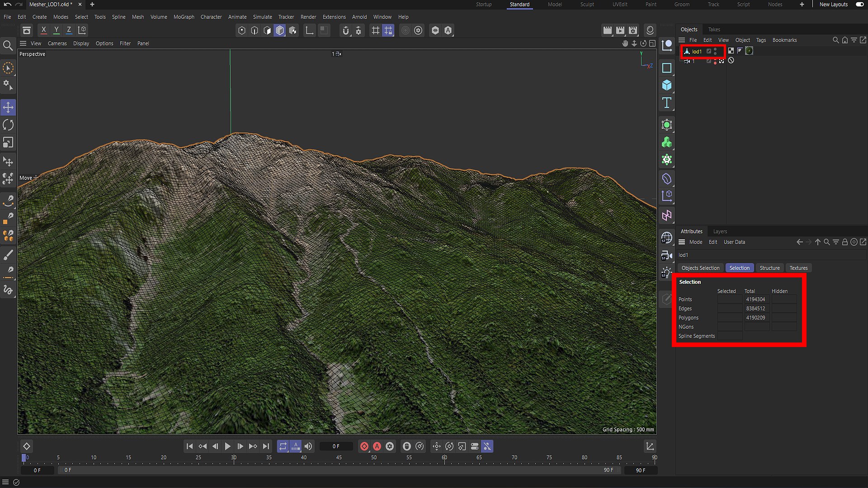Screen dimensions: 868x488
Task: Click the search icon in Objects manager
Action: click(x=836, y=40)
